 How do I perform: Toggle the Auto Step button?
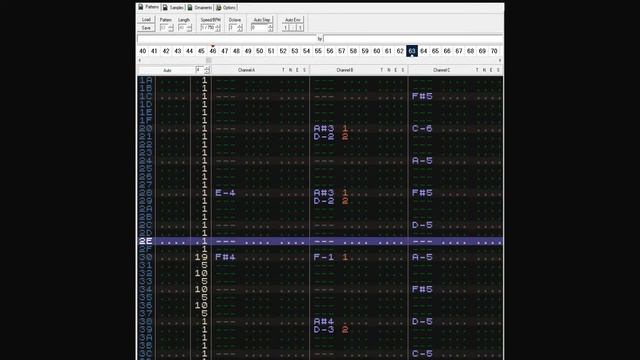(262, 20)
